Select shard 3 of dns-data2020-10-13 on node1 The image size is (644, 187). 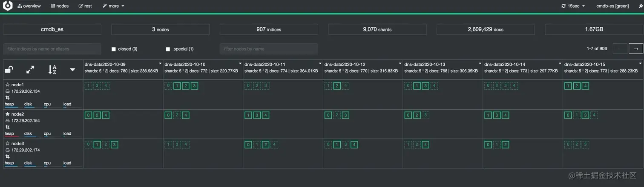click(x=425, y=86)
